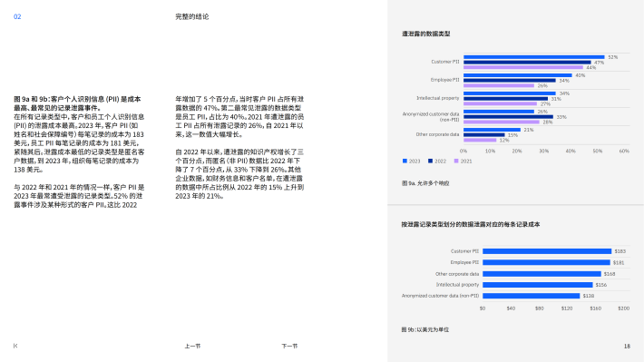Viewport: 644px width, 362px height.
Task: Click the Other corporate data 21% bar
Action: coord(492,130)
